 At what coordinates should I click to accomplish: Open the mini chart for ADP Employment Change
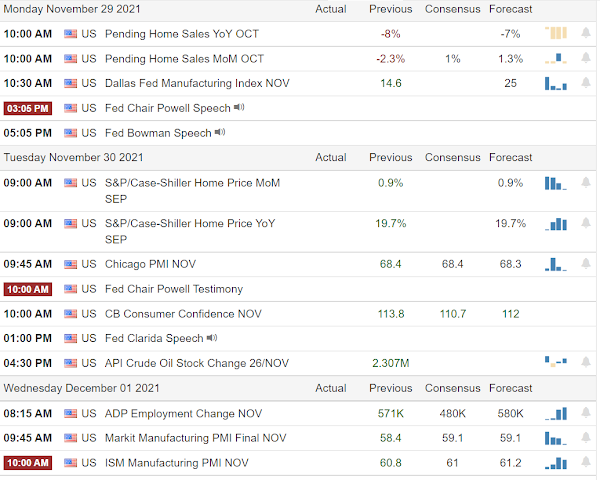click(555, 412)
